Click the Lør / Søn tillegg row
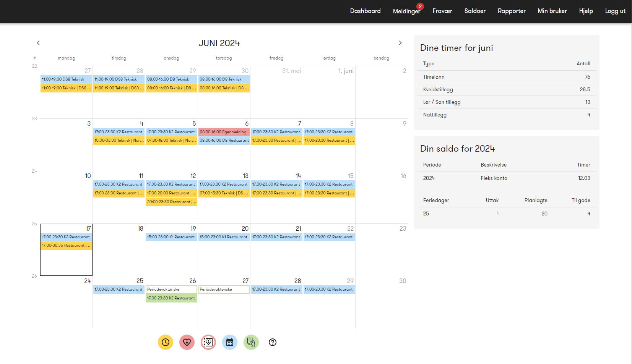This screenshot has width=632, height=364. [x=507, y=102]
